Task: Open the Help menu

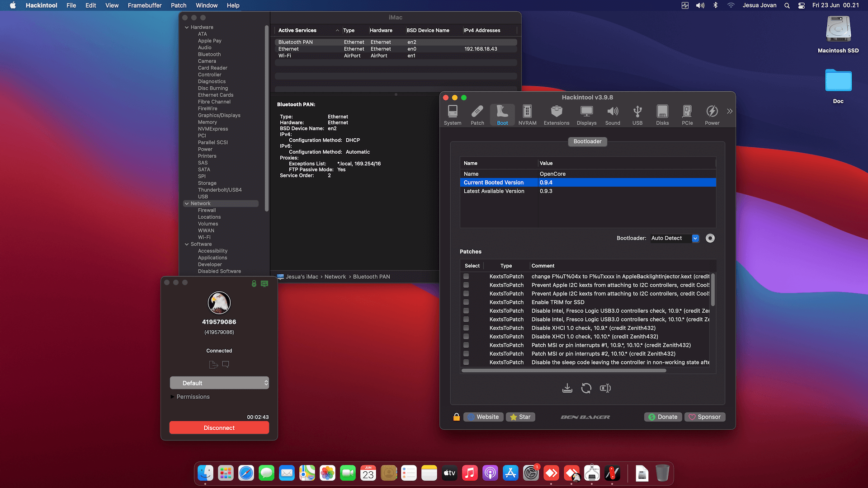Action: point(233,5)
